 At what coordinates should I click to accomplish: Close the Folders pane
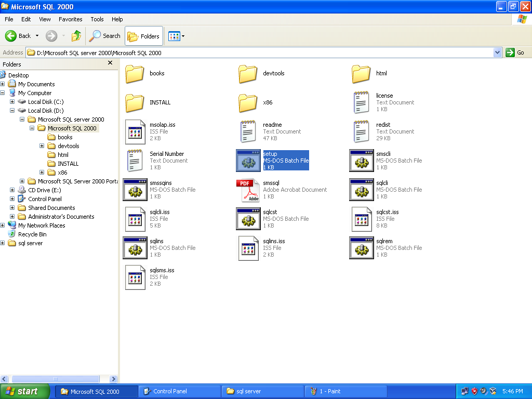110,63
